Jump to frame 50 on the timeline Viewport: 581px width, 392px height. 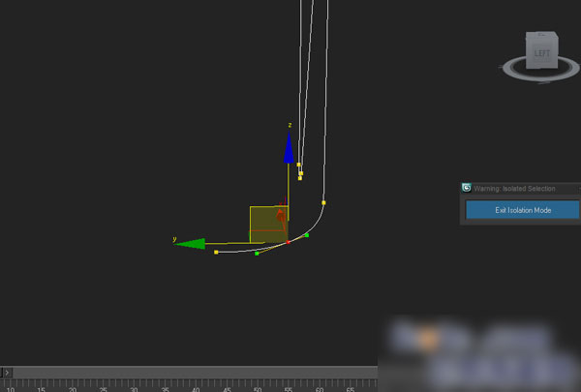tap(258, 389)
